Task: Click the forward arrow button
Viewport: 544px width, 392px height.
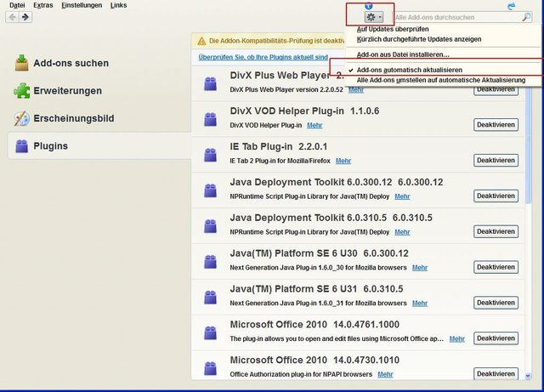Action: [x=25, y=17]
